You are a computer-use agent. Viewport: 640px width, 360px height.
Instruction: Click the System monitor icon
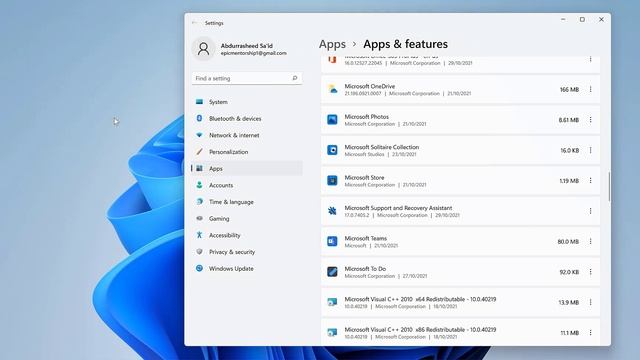click(199, 102)
